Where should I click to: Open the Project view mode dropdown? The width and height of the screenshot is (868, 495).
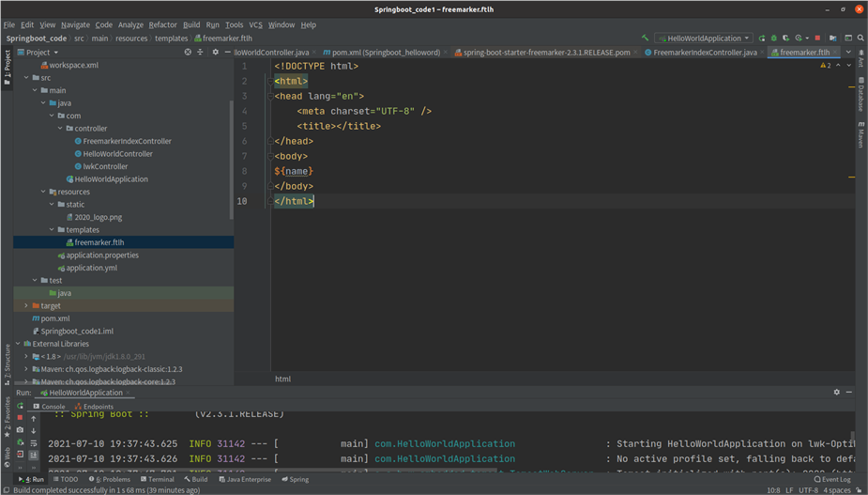point(38,52)
